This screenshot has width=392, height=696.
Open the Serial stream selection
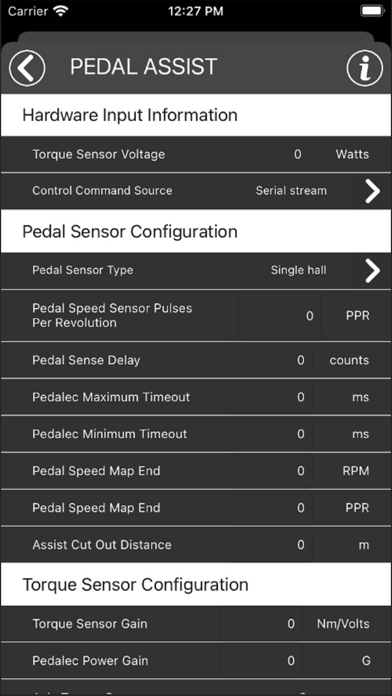pos(291,191)
